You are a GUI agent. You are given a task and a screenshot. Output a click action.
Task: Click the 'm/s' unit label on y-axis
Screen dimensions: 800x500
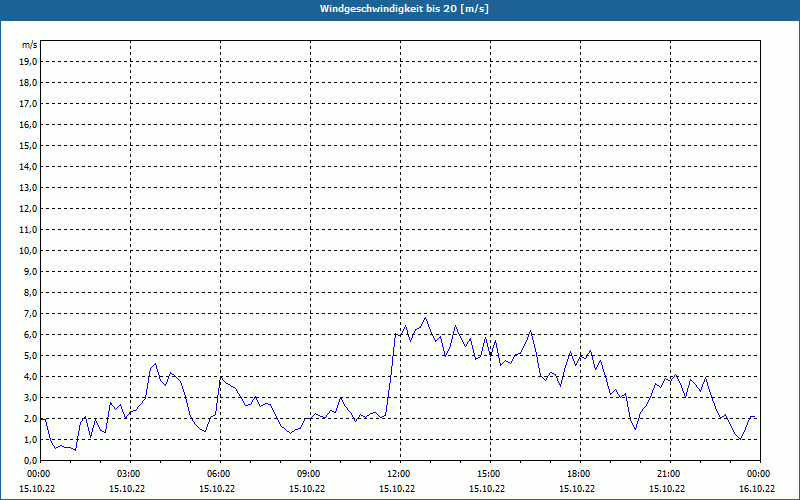[x=29, y=45]
